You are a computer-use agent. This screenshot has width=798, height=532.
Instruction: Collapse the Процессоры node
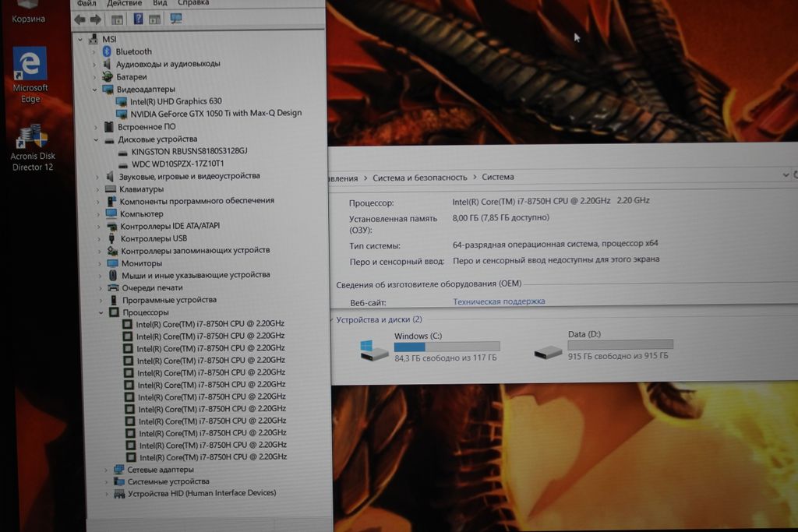101,312
